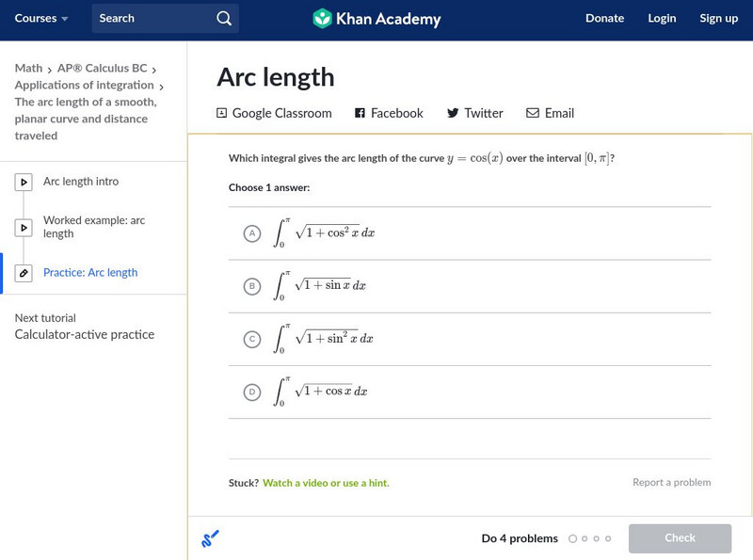Share on Facebook icon
This screenshot has width=753, height=560.
(x=360, y=113)
